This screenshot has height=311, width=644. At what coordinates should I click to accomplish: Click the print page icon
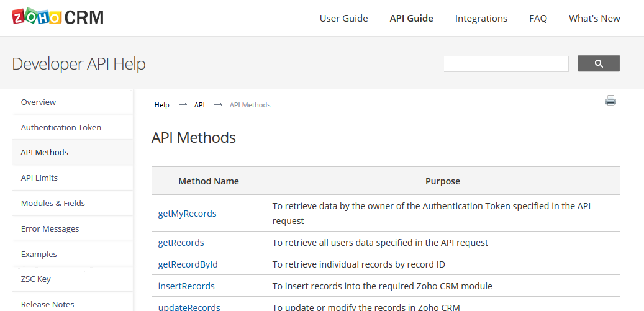(610, 101)
